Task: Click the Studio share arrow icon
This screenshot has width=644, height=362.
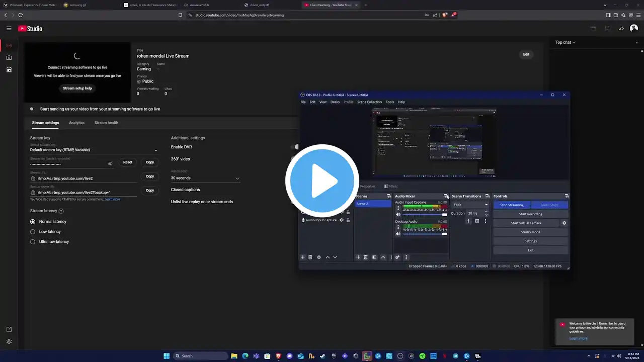Action: [621, 29]
